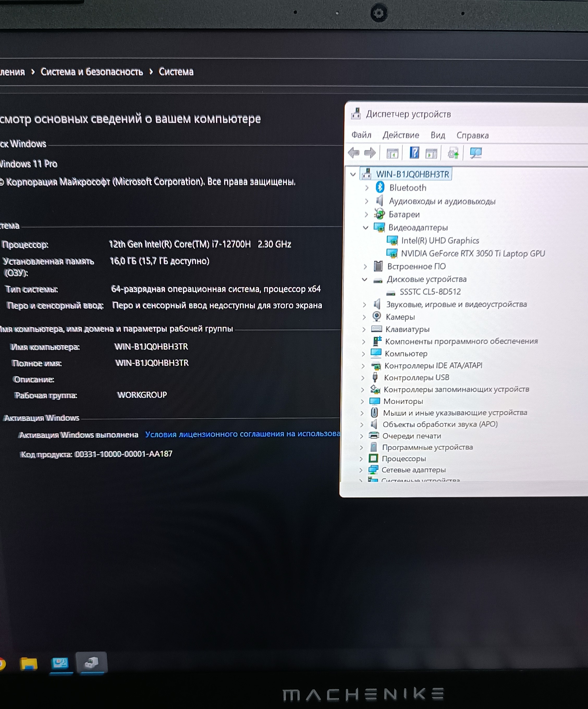This screenshot has width=588, height=709.
Task: Click the Device Manager taskbar icon
Action: click(x=91, y=663)
